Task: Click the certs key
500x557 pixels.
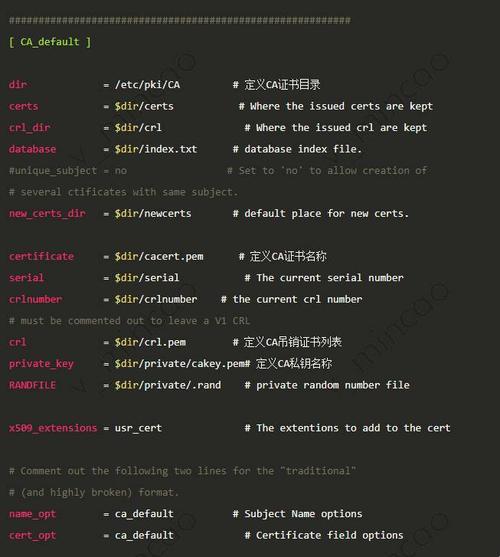Action: [23, 106]
